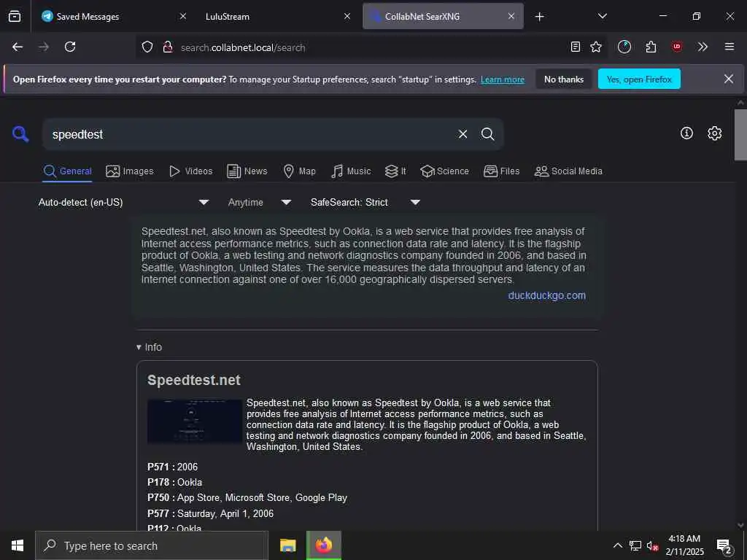The height and width of the screenshot is (560, 747).
Task: Switch to News search category
Action: pyautogui.click(x=247, y=171)
